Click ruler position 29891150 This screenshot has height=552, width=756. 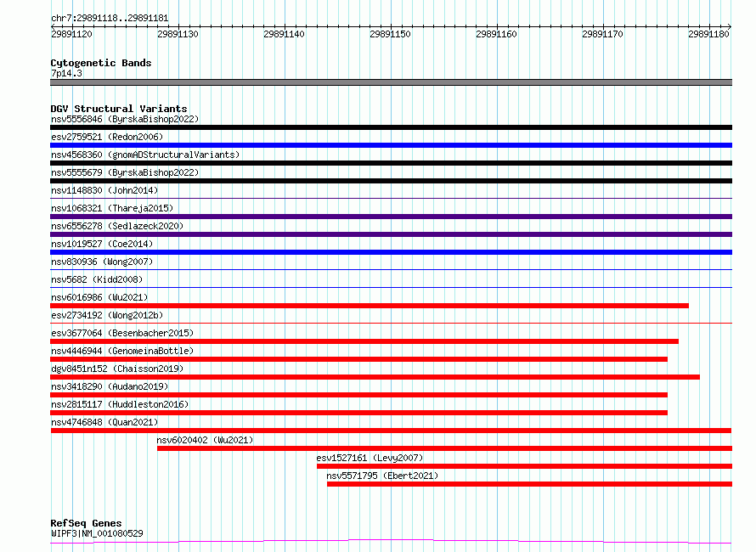pyautogui.click(x=390, y=34)
